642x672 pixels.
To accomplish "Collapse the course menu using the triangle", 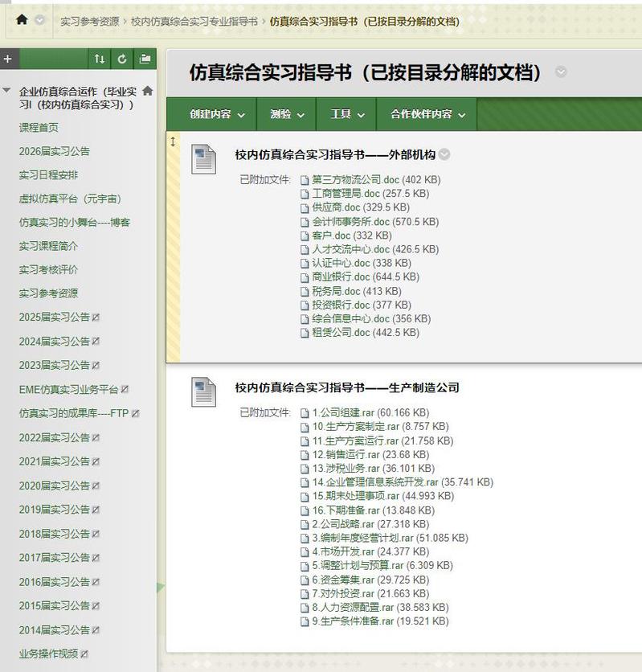I will [7, 92].
